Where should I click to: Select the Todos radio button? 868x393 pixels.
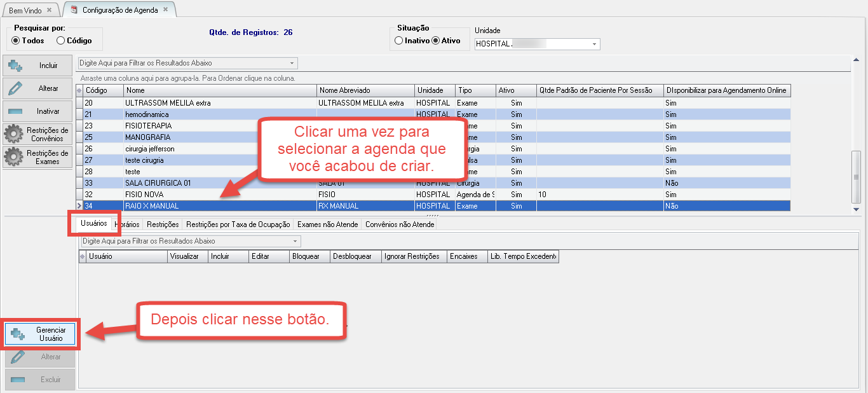click(16, 41)
